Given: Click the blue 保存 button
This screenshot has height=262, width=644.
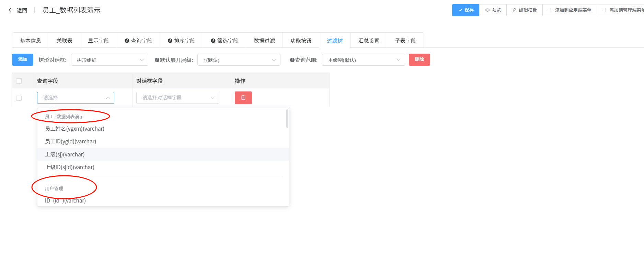Looking at the screenshot, I should click(465, 10).
